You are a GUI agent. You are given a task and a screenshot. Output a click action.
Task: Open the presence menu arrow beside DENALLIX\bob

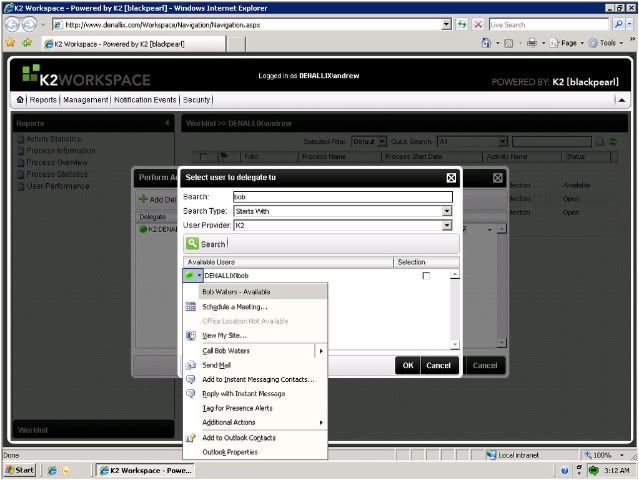(x=199, y=276)
